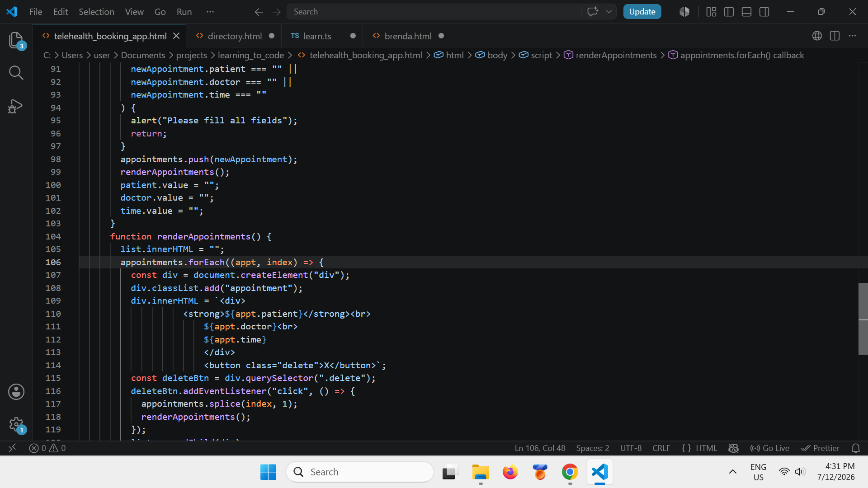The height and width of the screenshot is (488, 868).
Task: Click line number 104 gutter
Action: point(53,236)
